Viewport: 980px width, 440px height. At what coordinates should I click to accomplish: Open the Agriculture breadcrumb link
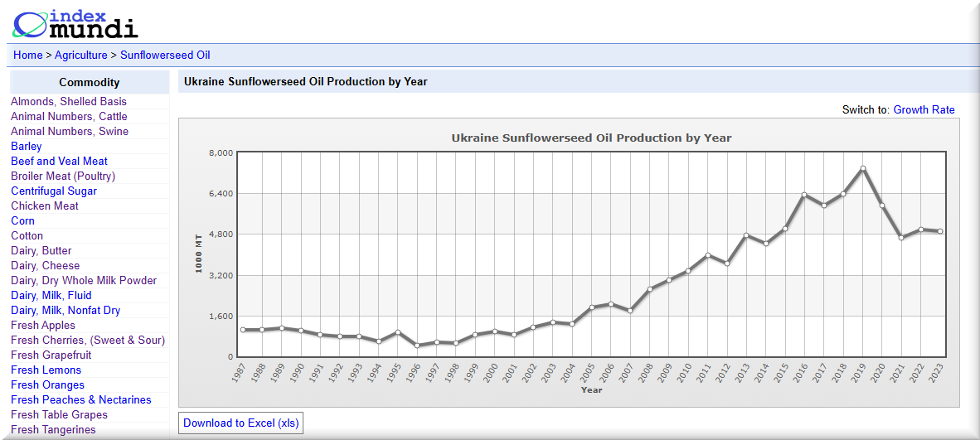tap(80, 56)
